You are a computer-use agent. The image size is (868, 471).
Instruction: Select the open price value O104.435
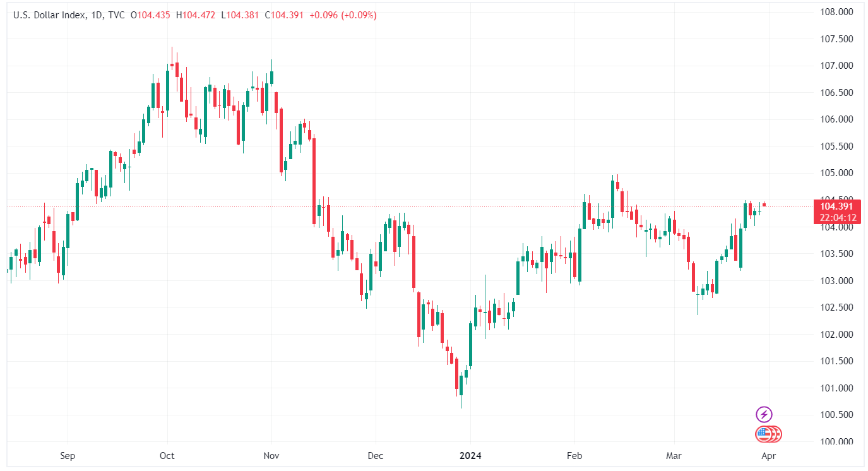click(150, 15)
